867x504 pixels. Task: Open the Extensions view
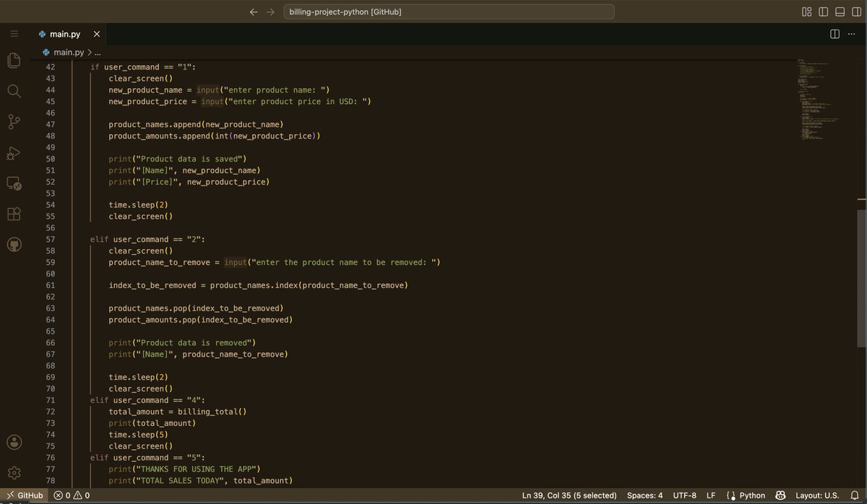click(x=14, y=214)
